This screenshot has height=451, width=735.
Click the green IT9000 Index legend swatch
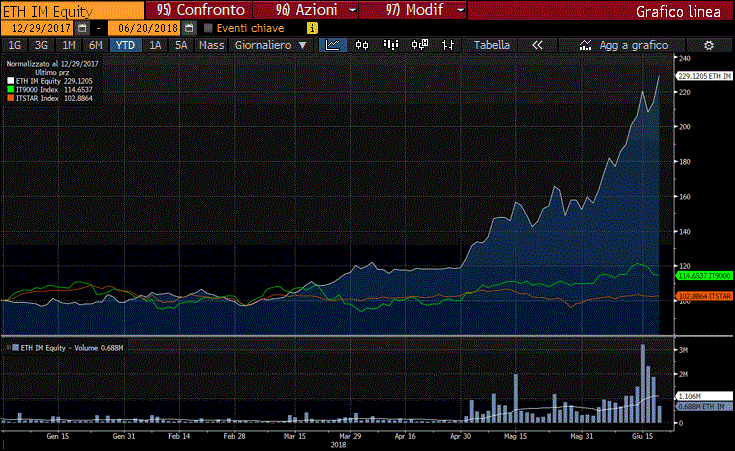tap(10, 89)
